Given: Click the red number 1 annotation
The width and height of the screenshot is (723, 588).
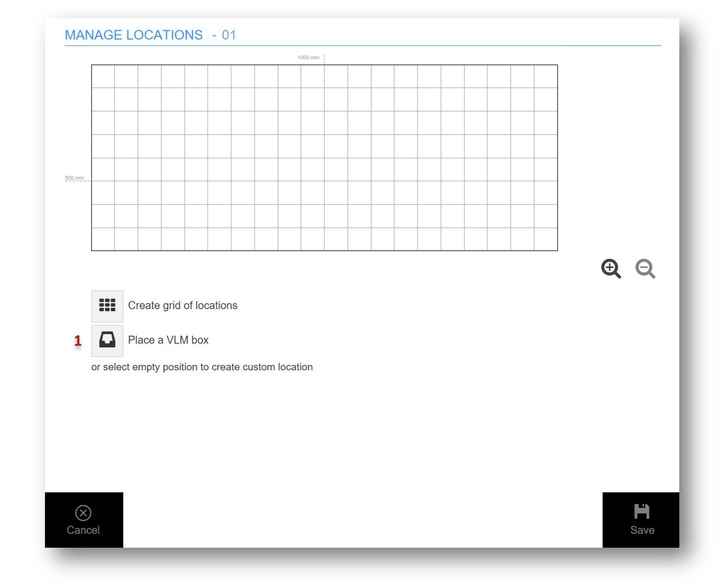Looking at the screenshot, I should click(78, 341).
